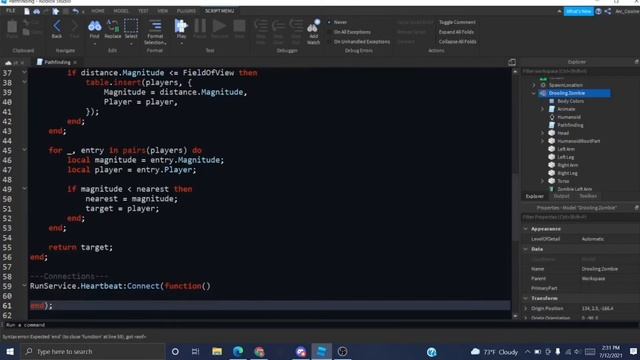Viewport: 640px width, 360px height.
Task: Expand the Animate script node
Action: [542, 109]
